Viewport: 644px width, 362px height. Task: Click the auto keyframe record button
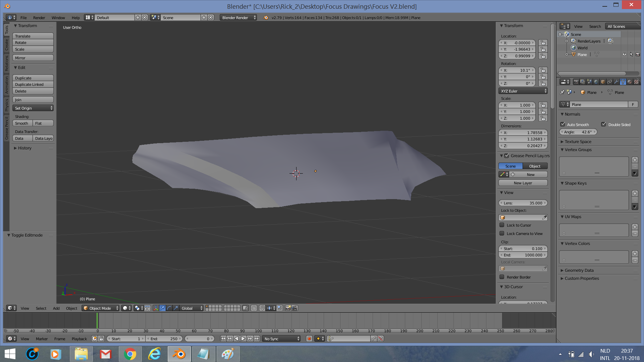[309, 339]
